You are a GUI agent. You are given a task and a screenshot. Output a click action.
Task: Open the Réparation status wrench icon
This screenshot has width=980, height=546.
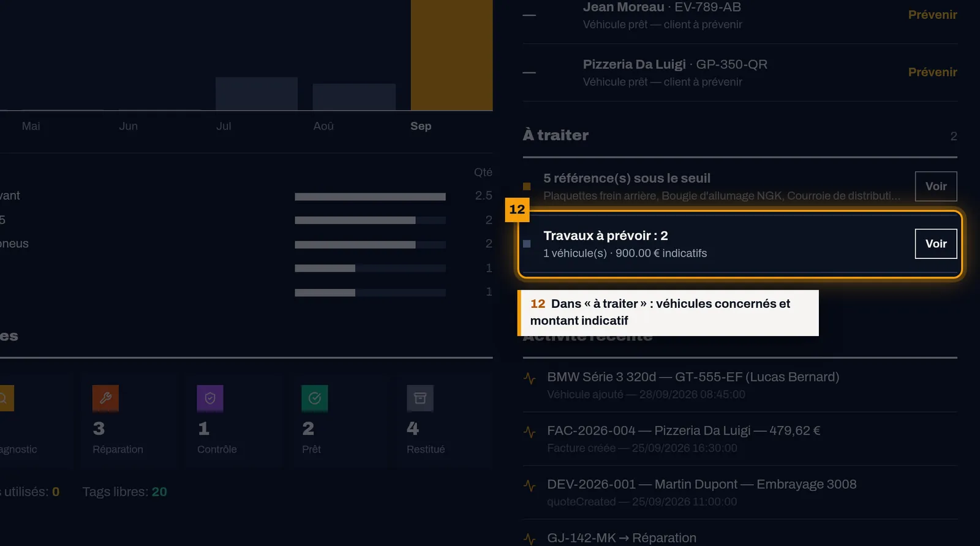coord(105,398)
